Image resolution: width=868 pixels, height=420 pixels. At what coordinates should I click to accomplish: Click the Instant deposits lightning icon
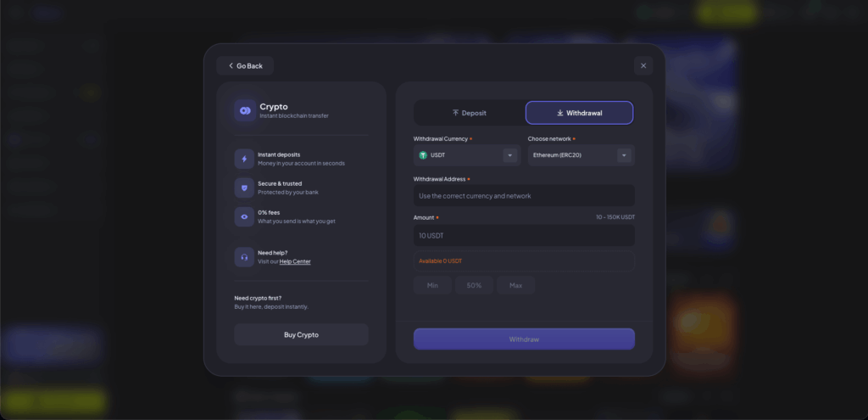(244, 159)
